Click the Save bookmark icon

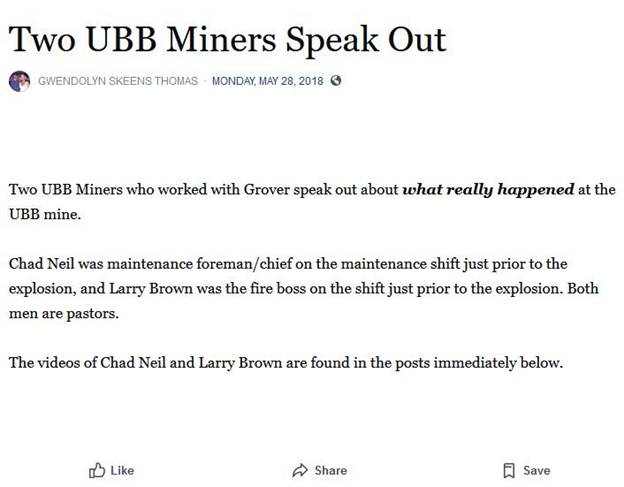point(509,470)
